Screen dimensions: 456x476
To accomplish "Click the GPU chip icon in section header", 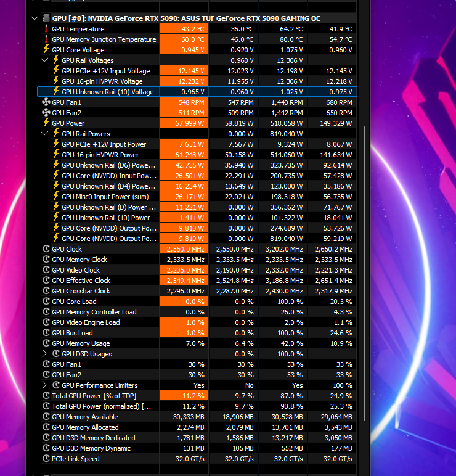I will 46,18.
